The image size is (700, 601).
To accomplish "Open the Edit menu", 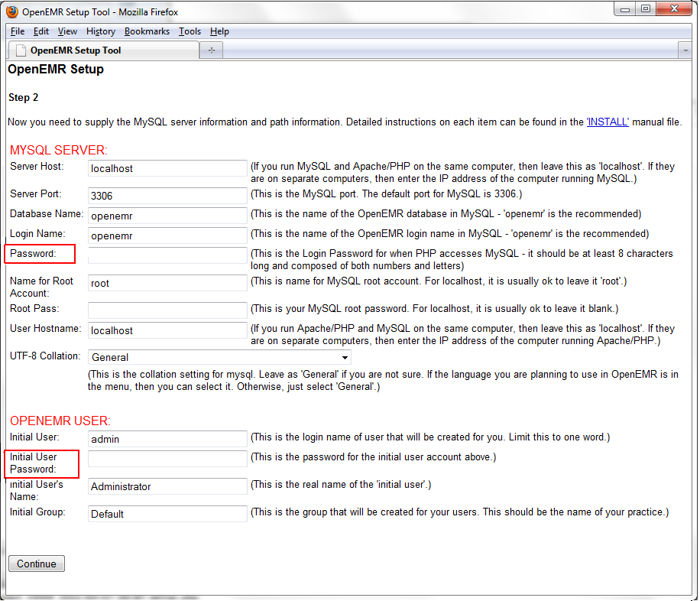I will (41, 31).
